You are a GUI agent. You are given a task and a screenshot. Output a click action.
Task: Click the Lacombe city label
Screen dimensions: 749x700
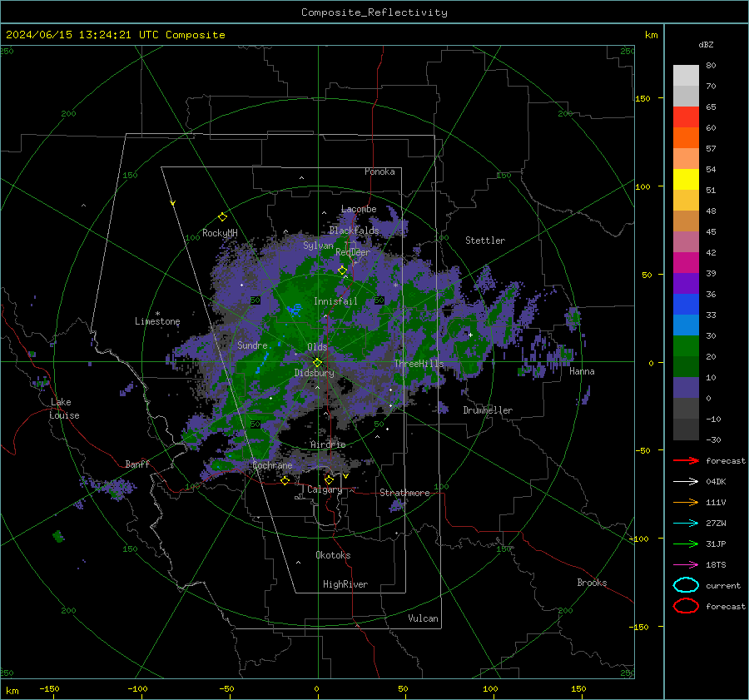coord(359,209)
